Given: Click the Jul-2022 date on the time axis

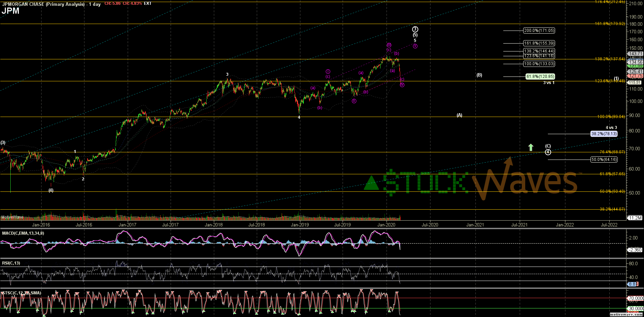Looking at the screenshot, I should coord(609,225).
